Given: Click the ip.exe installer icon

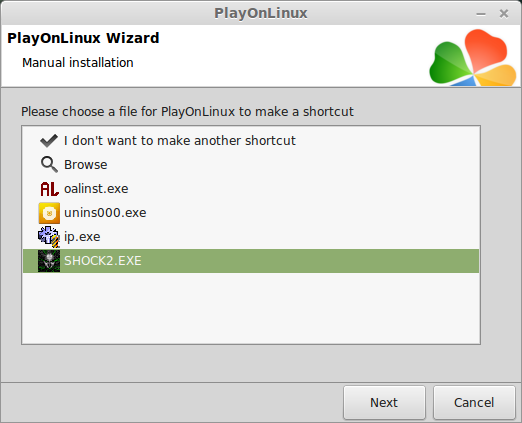Looking at the screenshot, I should tap(49, 237).
